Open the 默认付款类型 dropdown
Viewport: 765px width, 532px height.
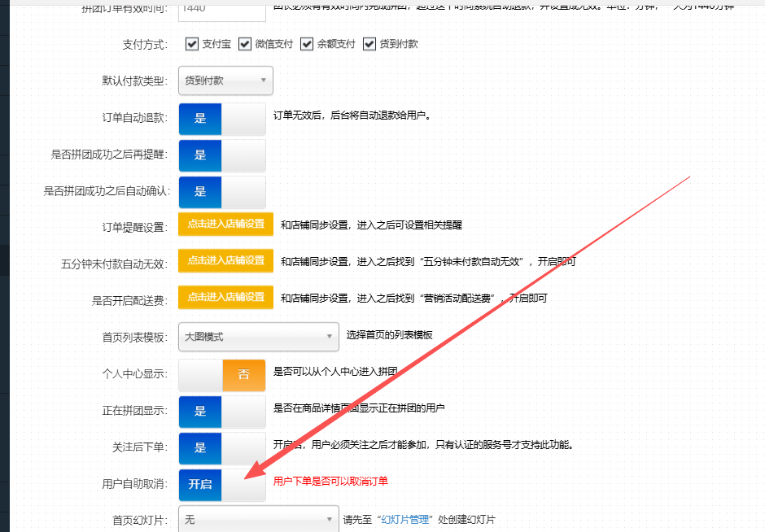pos(225,81)
